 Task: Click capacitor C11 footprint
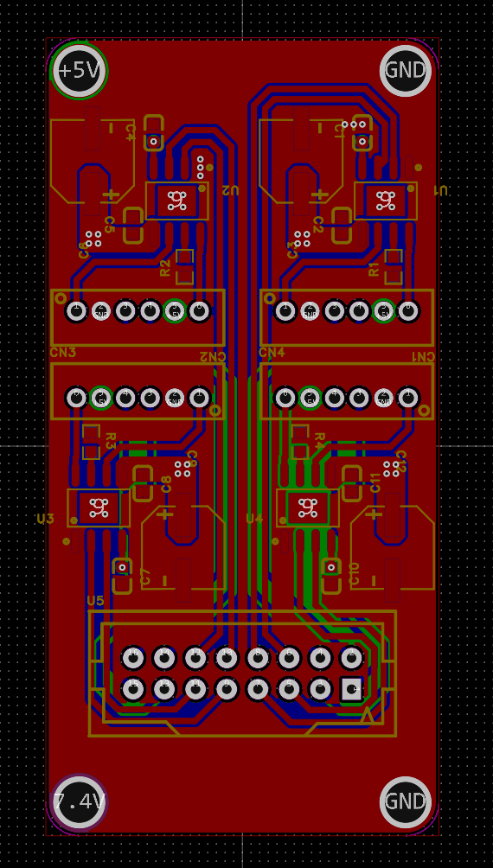click(x=351, y=483)
